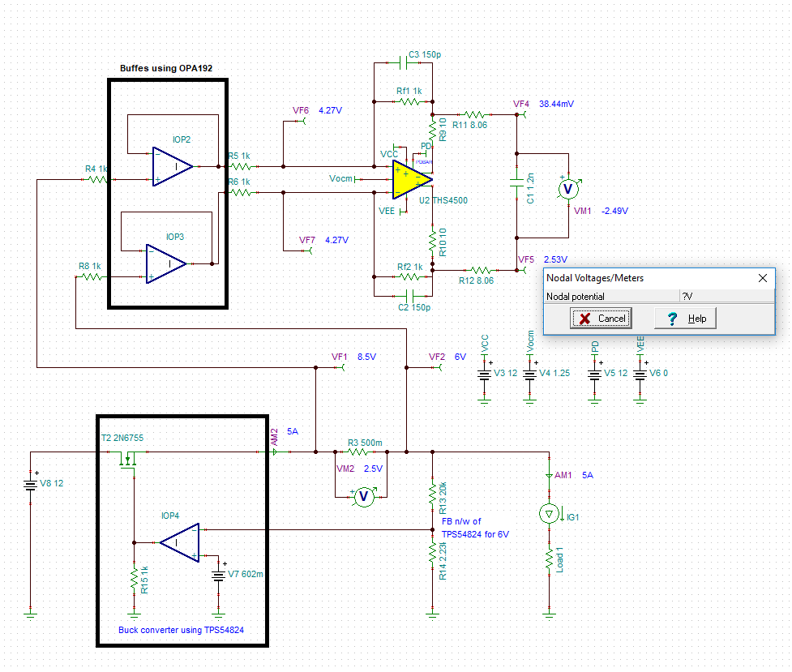Open Help in Nodal Voltages/Meters dialog

[x=686, y=319]
